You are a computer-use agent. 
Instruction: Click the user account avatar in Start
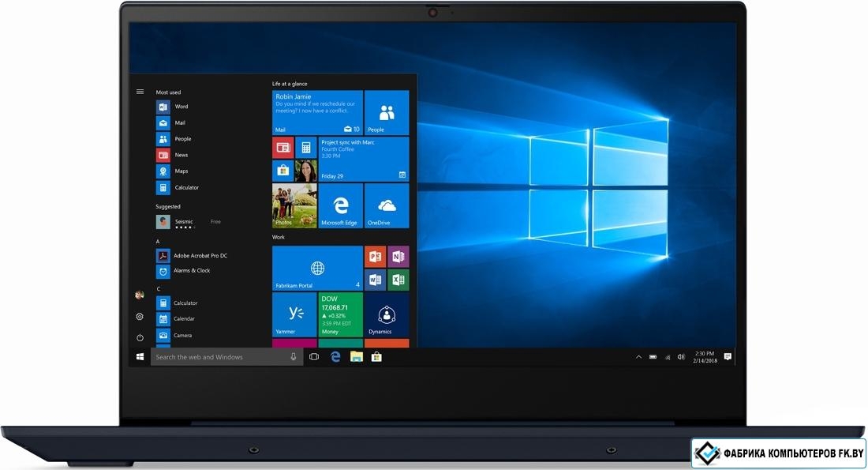coord(140,295)
